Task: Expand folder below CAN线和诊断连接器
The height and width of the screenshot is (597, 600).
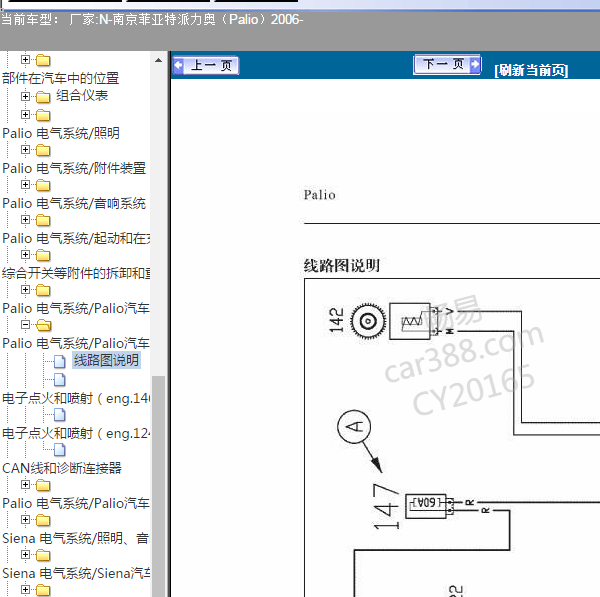Action: point(25,485)
